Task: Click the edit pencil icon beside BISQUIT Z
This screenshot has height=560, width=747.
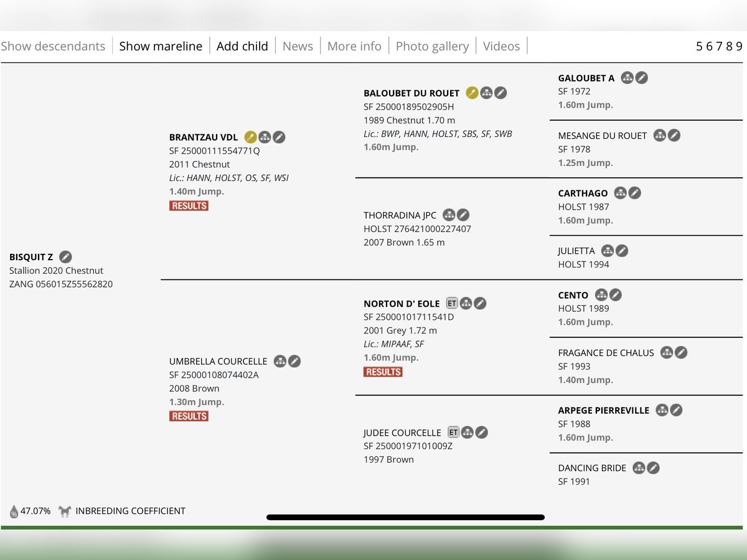Action: tap(65, 257)
